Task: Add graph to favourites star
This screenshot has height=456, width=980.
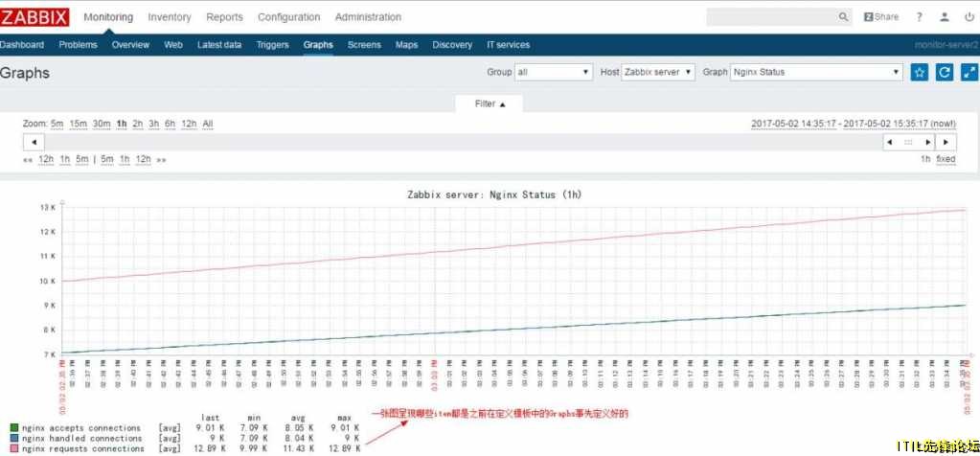Action: tap(919, 72)
